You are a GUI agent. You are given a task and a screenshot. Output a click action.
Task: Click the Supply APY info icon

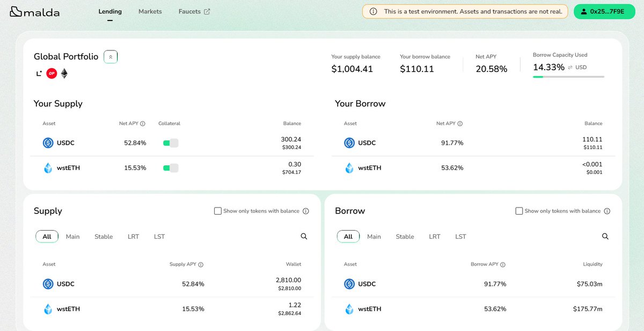coord(201,264)
